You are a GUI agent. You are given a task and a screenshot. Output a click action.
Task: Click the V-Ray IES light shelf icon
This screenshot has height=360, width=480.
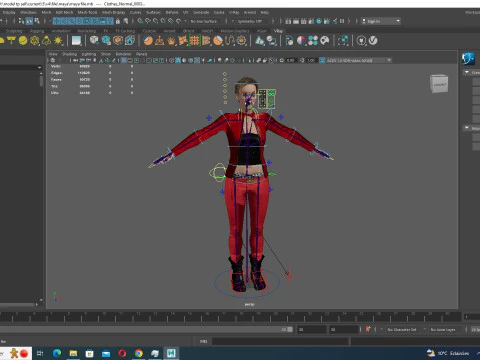(46, 41)
